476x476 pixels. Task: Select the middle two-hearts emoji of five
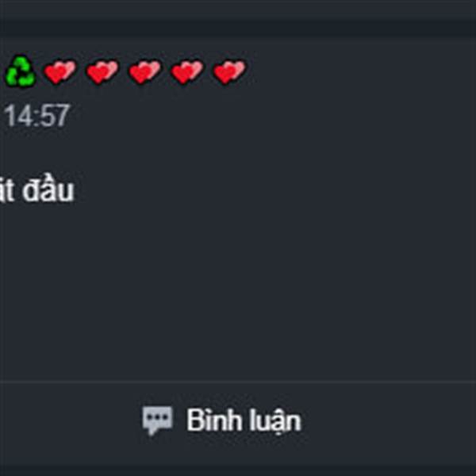(145, 71)
